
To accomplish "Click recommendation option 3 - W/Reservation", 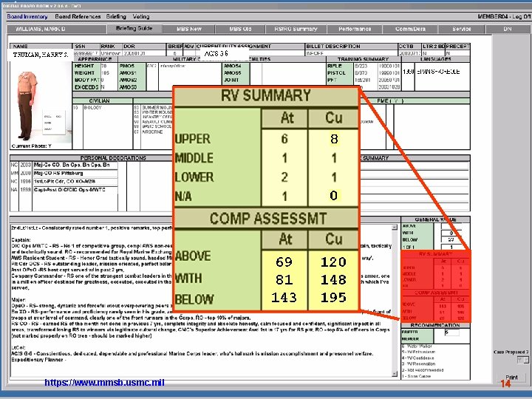I will pos(419,364).
